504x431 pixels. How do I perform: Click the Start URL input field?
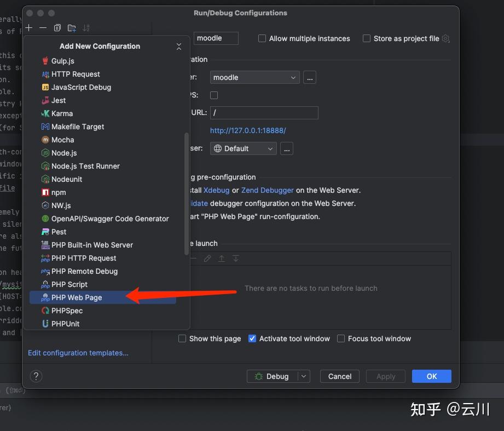coord(264,113)
